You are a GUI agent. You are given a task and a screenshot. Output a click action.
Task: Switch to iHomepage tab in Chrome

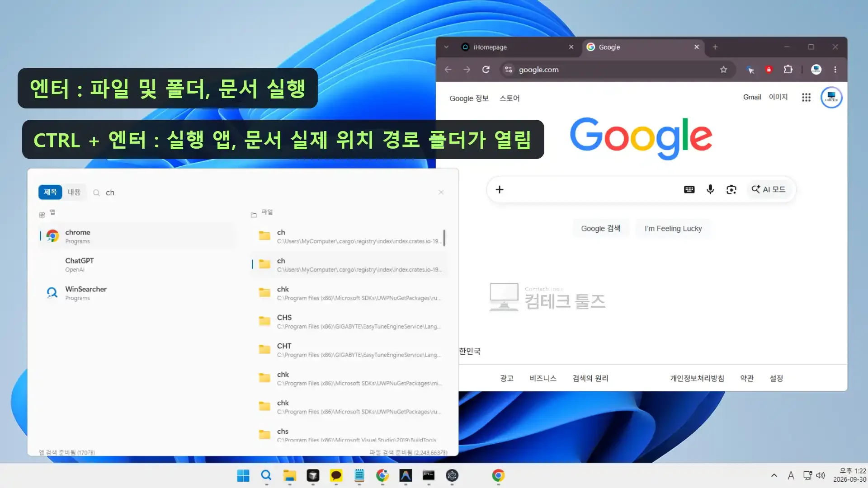pyautogui.click(x=515, y=47)
